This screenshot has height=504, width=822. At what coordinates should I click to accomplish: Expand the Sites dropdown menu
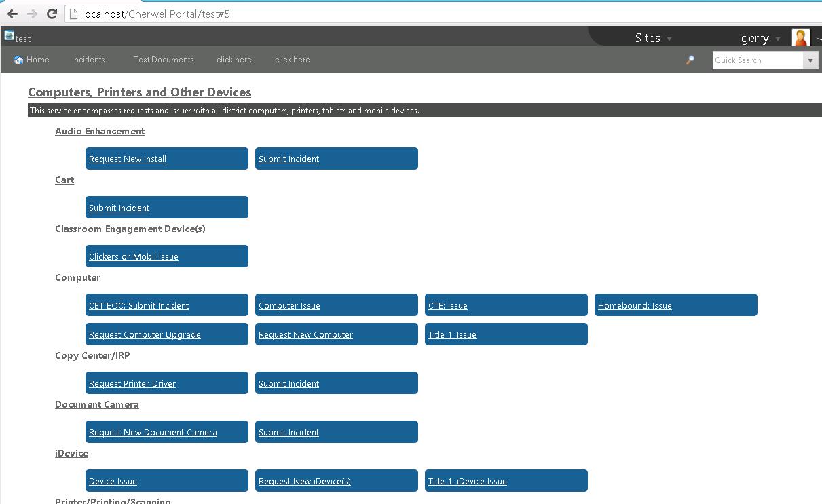pyautogui.click(x=653, y=39)
